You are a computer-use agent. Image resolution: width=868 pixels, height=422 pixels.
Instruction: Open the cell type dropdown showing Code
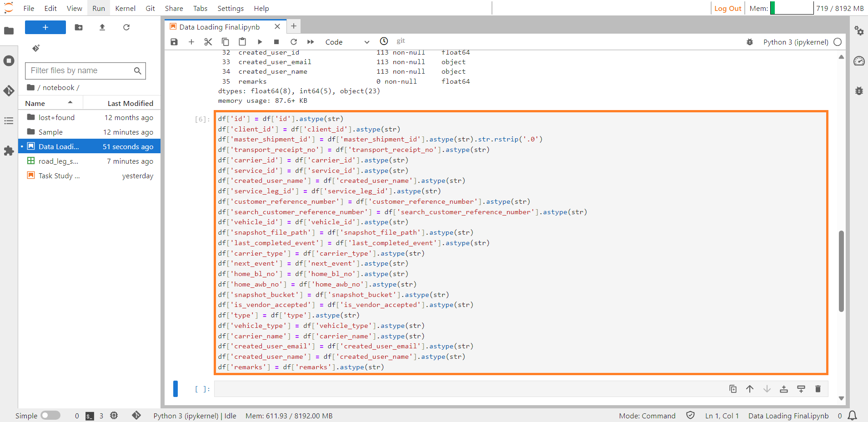click(348, 42)
